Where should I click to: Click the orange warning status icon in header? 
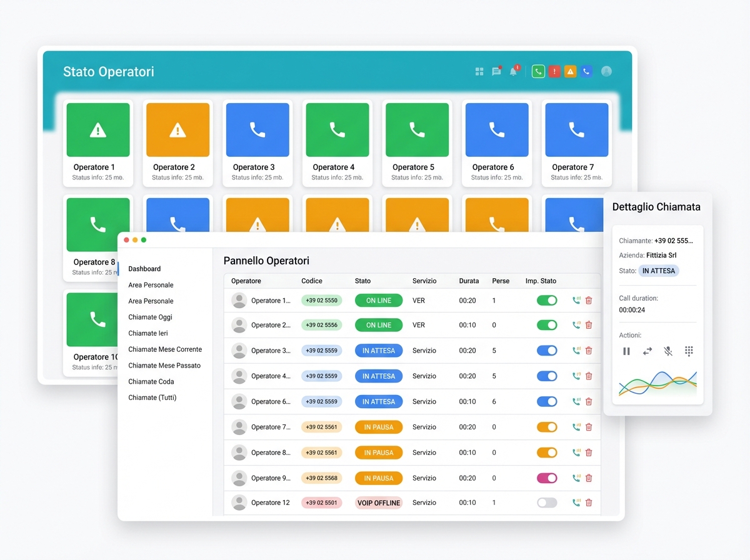click(x=570, y=71)
